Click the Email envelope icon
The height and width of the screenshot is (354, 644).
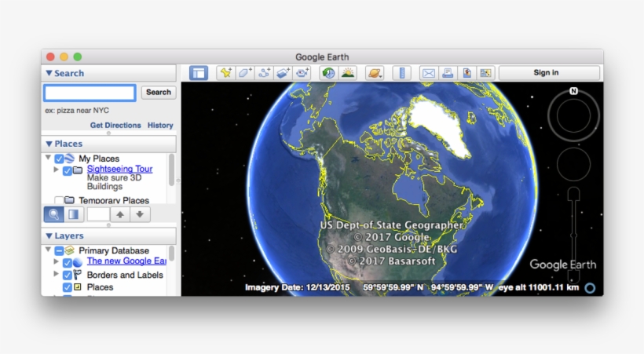coord(428,73)
